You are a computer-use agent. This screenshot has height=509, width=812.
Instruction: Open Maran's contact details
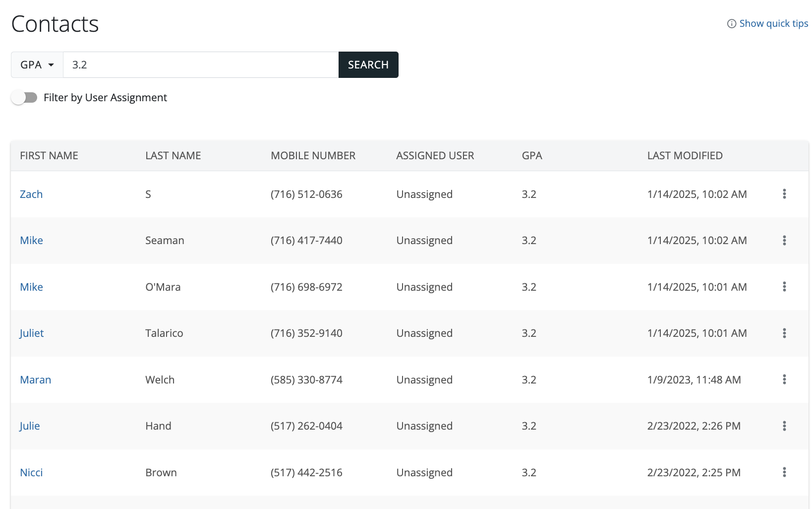click(36, 380)
